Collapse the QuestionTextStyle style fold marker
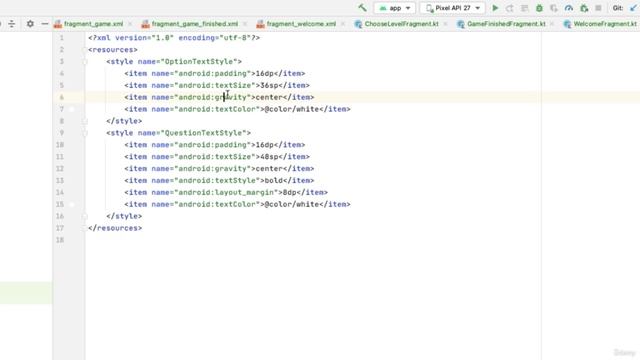This screenshot has height=360, width=640. 85,133
